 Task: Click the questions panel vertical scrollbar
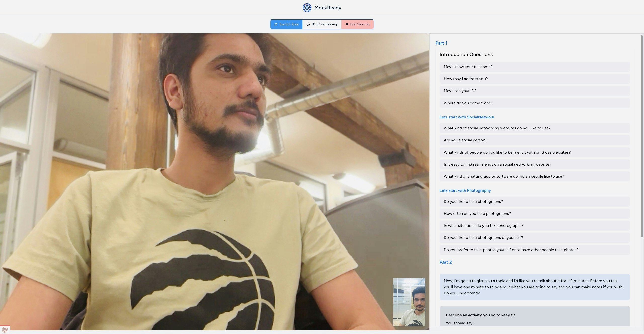642,136
